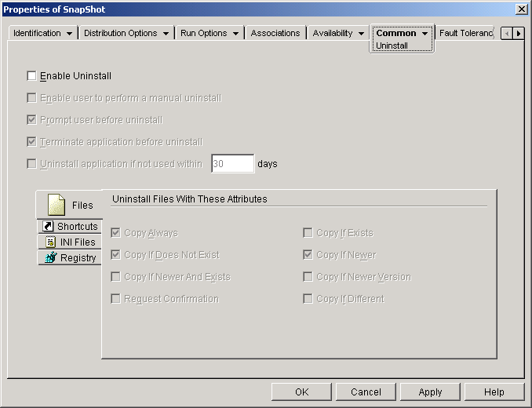Toggle the Copy If Different checkbox

(308, 299)
